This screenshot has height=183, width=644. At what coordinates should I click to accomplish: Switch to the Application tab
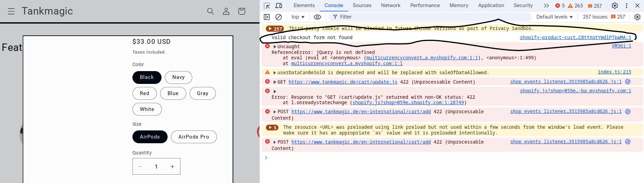[491, 5]
